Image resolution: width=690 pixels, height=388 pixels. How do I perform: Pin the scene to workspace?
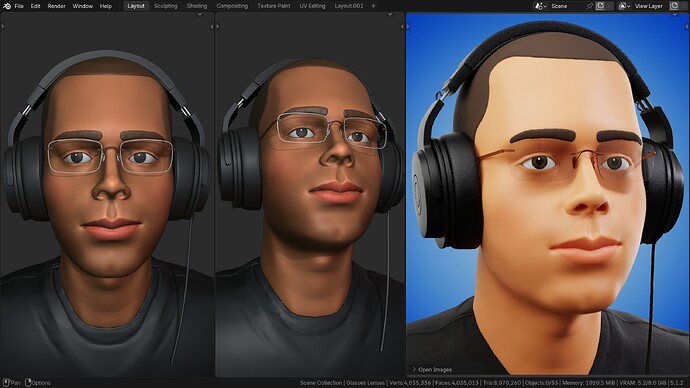[590, 6]
